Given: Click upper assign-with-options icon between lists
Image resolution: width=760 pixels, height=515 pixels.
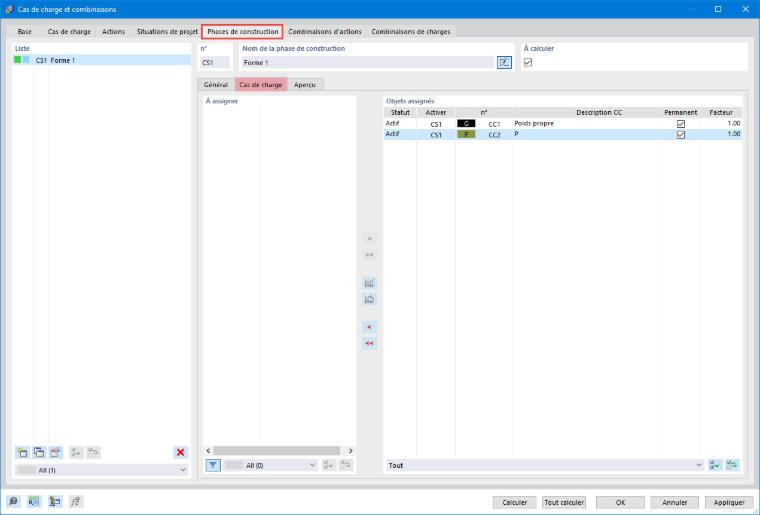Looking at the screenshot, I should point(369,283).
